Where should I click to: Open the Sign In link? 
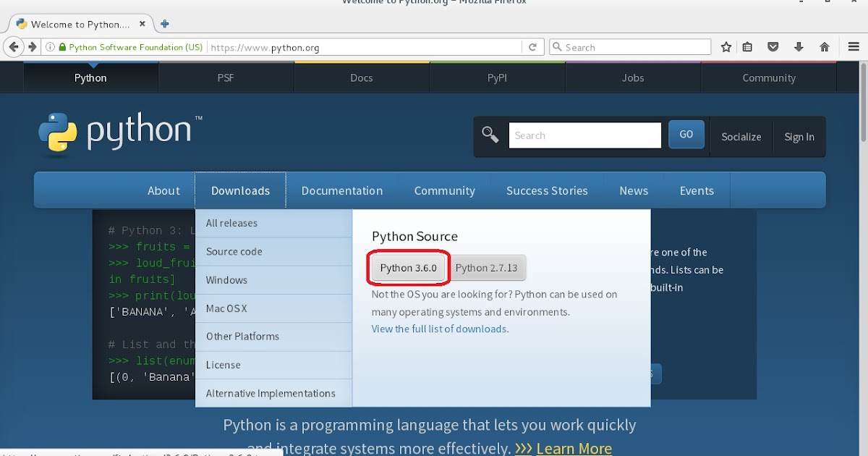coord(799,137)
